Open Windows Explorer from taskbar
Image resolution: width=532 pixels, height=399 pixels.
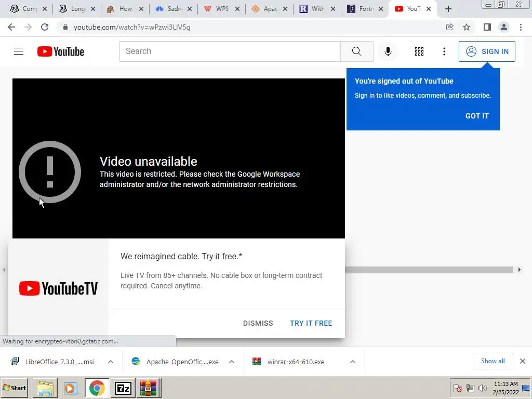[x=45, y=388]
